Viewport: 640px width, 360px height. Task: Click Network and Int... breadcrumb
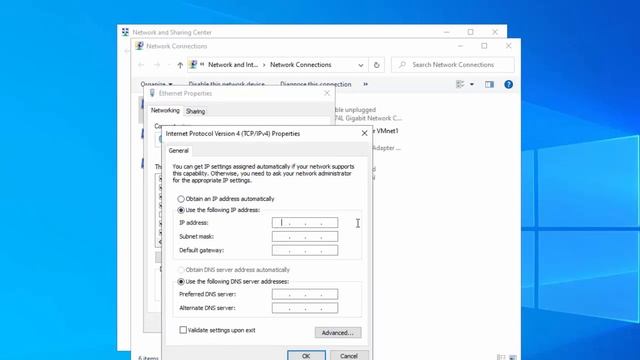point(233,65)
